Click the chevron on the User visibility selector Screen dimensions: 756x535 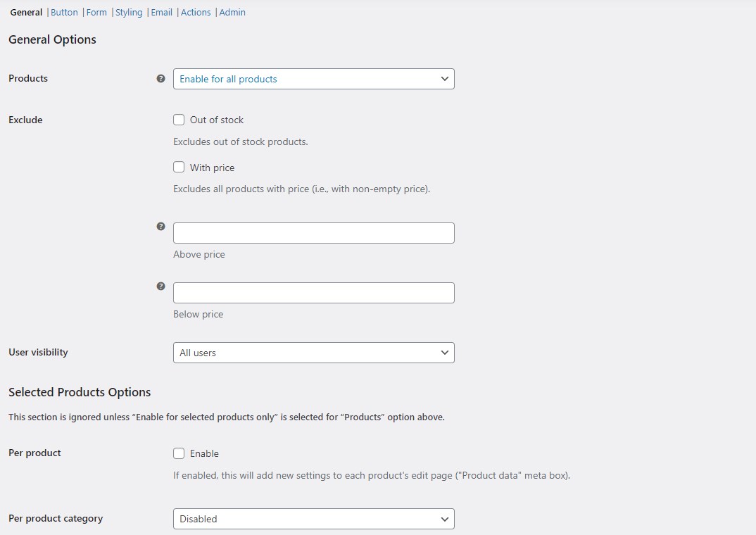click(x=444, y=352)
